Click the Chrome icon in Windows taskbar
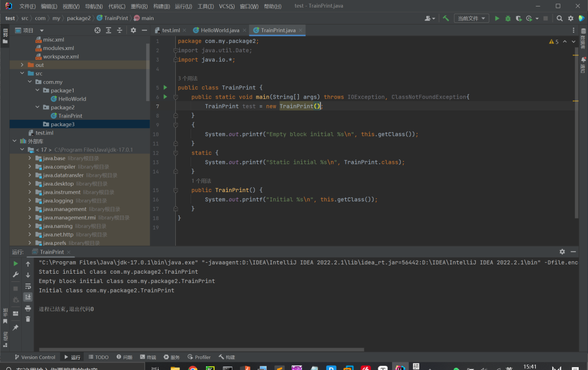This screenshot has width=588, height=370. [193, 368]
